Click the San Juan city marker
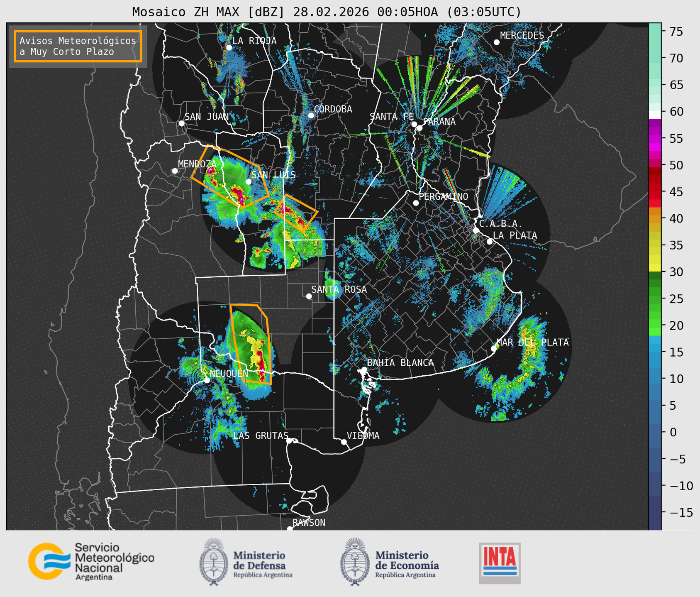The height and width of the screenshot is (597, 700). coord(181,123)
